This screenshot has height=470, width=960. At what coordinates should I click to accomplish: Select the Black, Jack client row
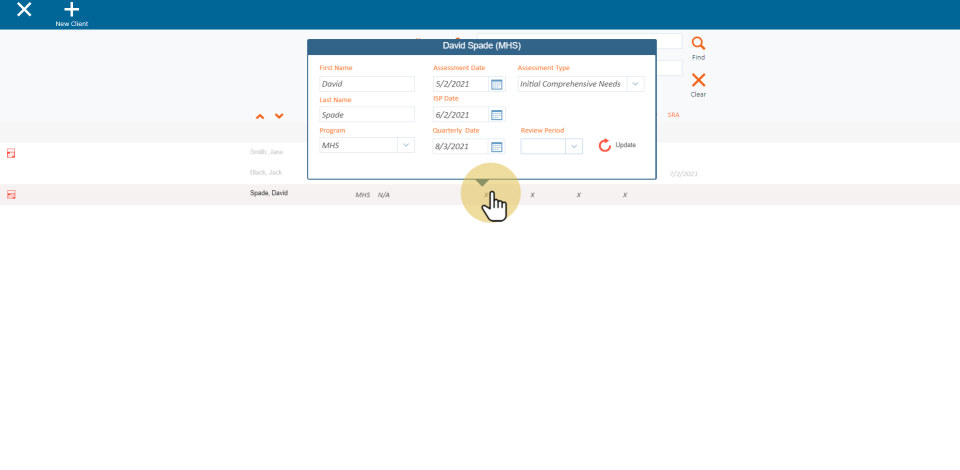266,172
